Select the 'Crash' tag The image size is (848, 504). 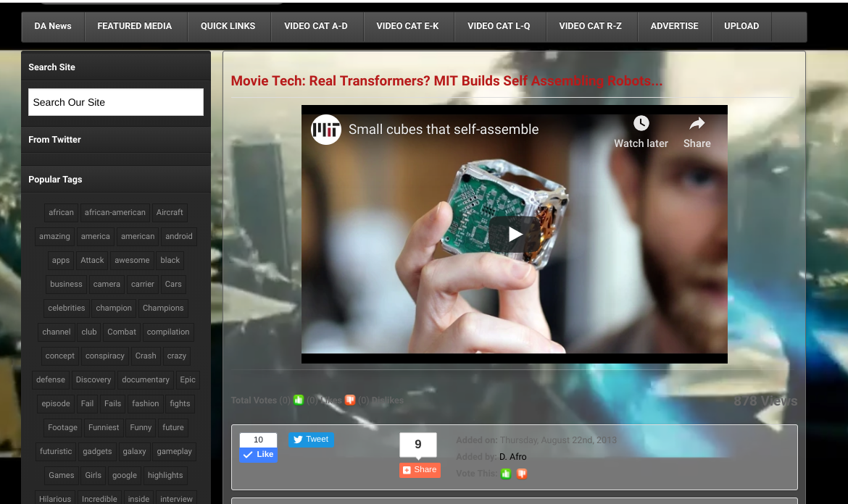(146, 356)
